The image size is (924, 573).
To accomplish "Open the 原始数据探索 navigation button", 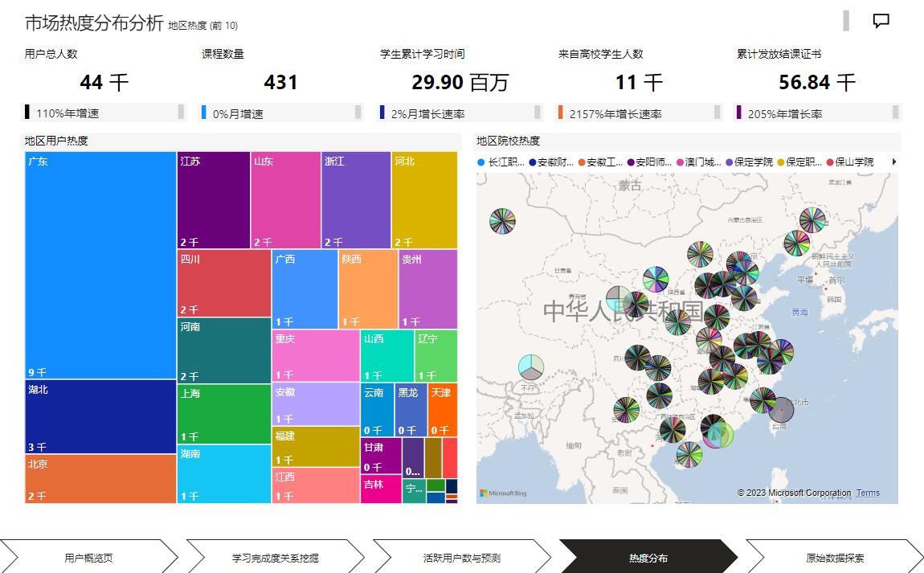I will pyautogui.click(x=835, y=557).
